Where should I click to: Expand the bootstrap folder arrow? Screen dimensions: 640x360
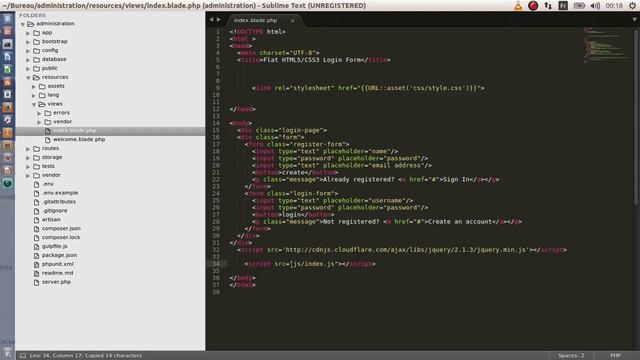pos(28,42)
